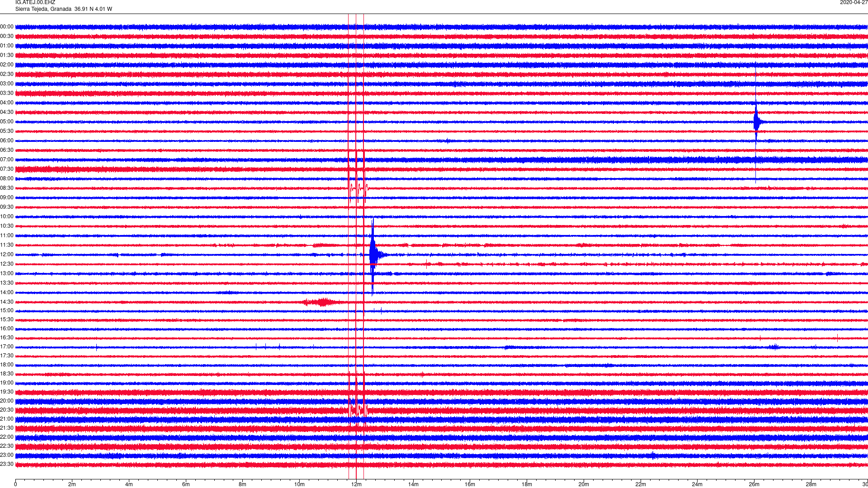Select the 05:00 trace time label
The image size is (868, 488).
coord(7,122)
